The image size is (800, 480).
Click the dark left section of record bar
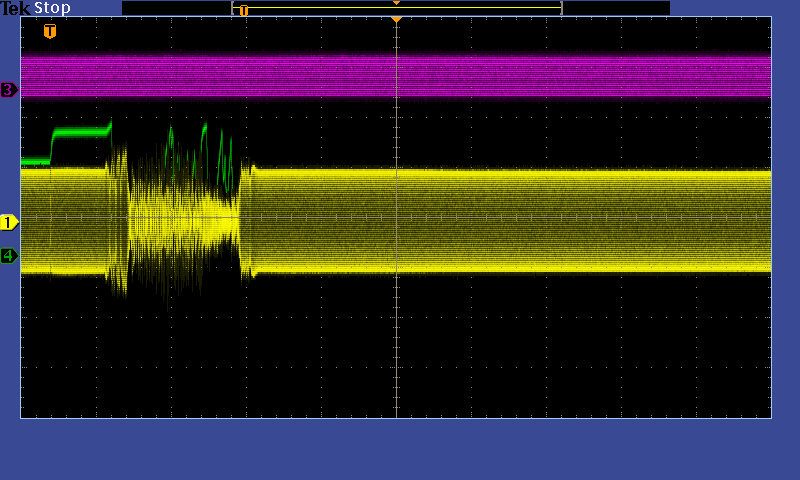tap(176, 8)
